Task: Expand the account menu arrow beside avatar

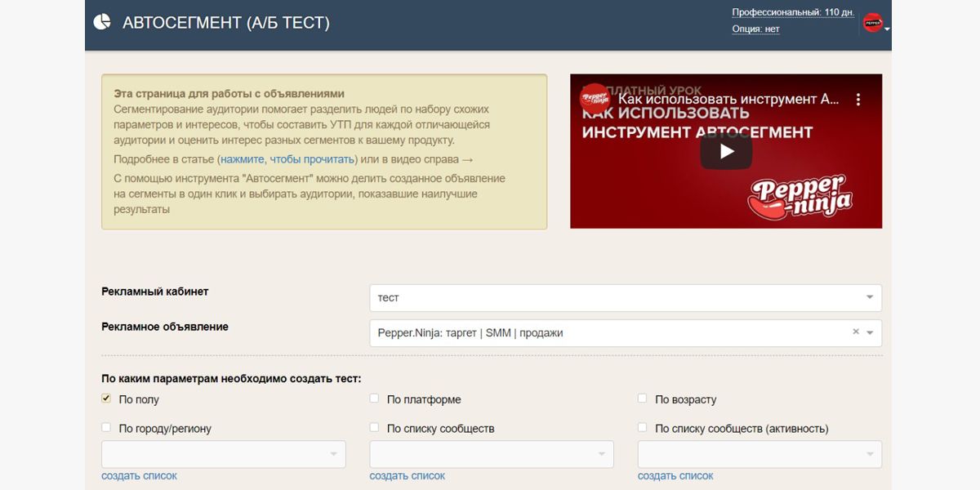Action: [887, 29]
